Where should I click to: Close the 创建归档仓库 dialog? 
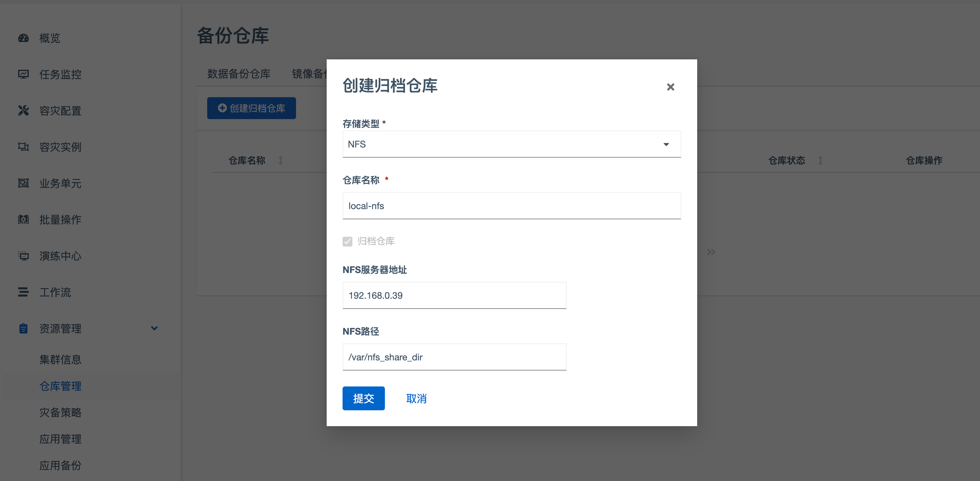click(x=670, y=87)
